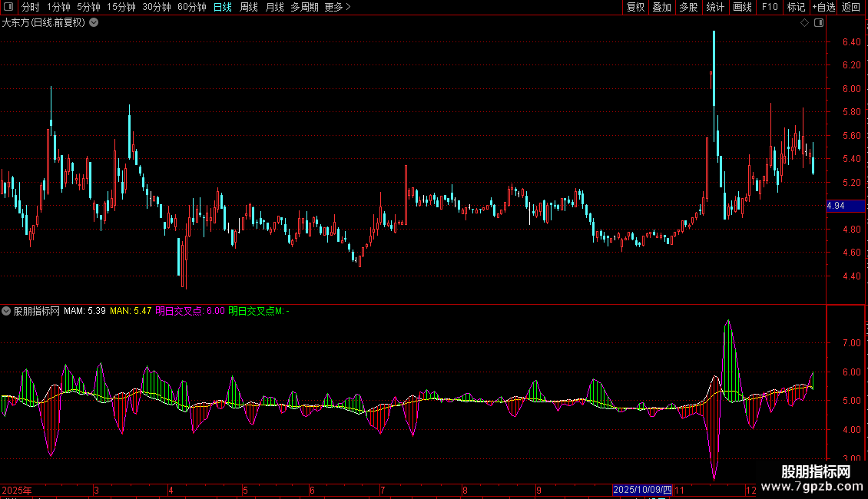Open the 复权 adjustment menu
This screenshot has height=499, width=868.
pos(635,7)
